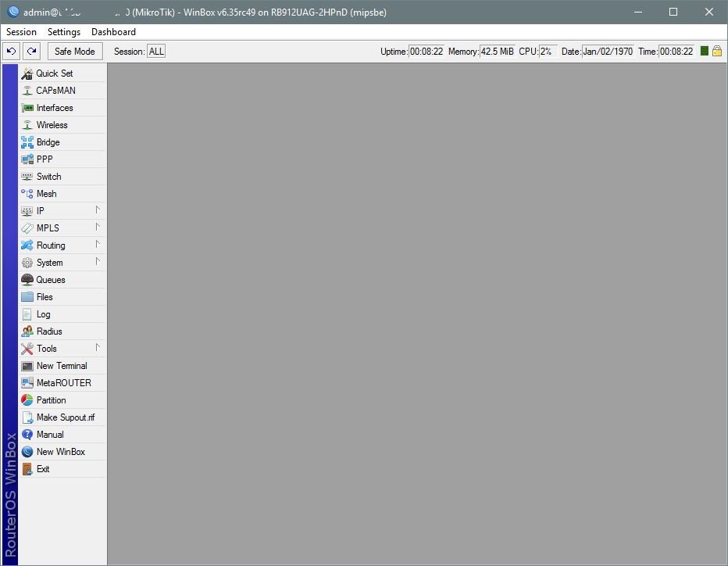Expand the System submenu arrow
Screen dimensions: 728x566
tap(98, 262)
